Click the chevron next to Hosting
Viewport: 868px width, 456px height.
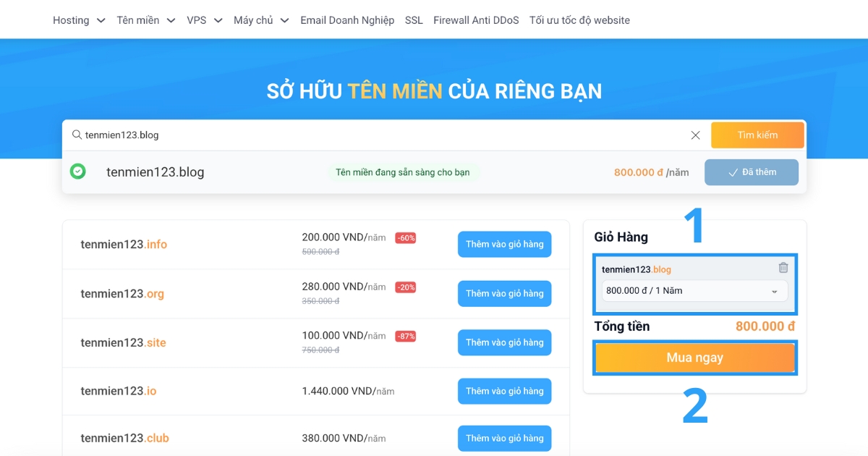[100, 20]
